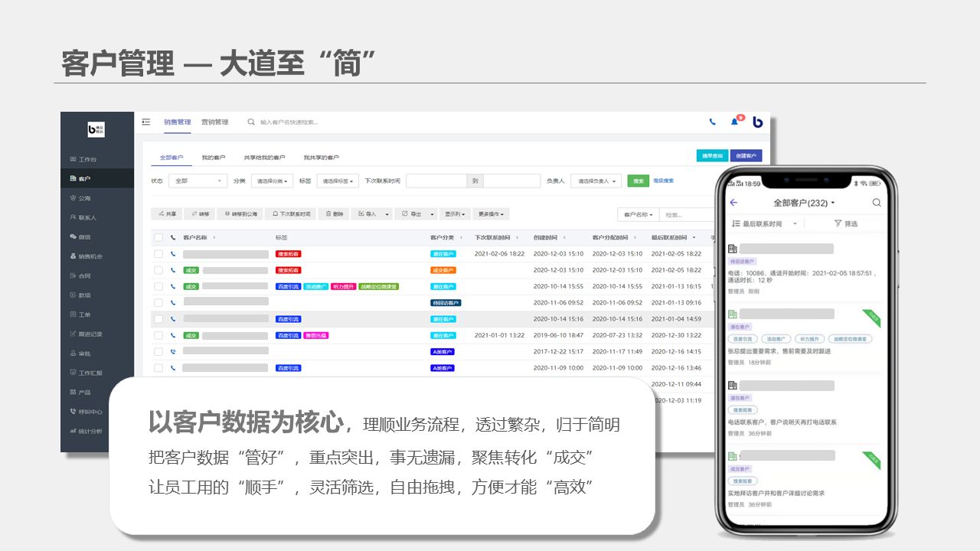980x551 pixels.
Task: Tap the back arrow in mobile app
Action: [733, 203]
